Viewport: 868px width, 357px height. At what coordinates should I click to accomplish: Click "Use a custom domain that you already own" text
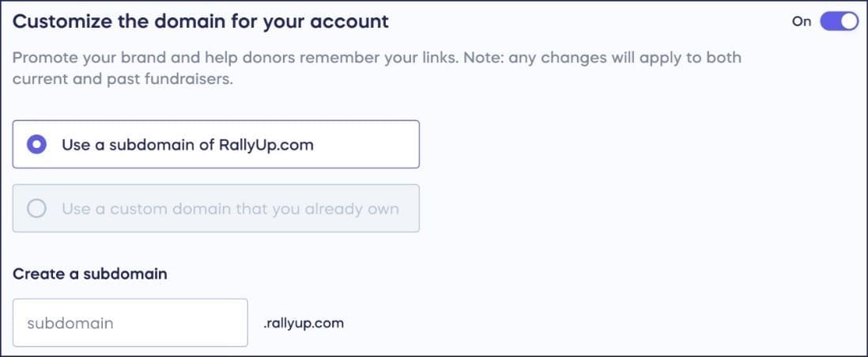[230, 209]
